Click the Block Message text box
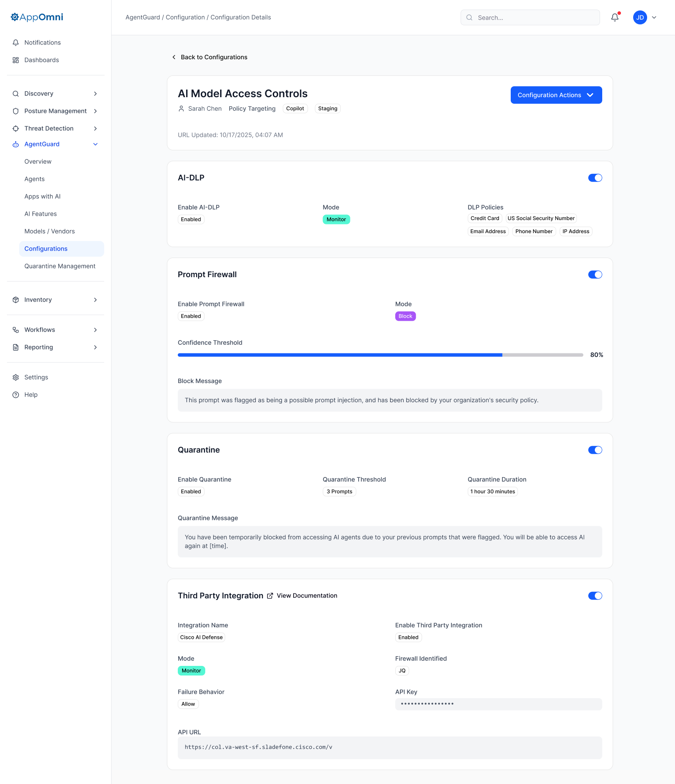Image resolution: width=675 pixels, height=784 pixels. tap(390, 400)
